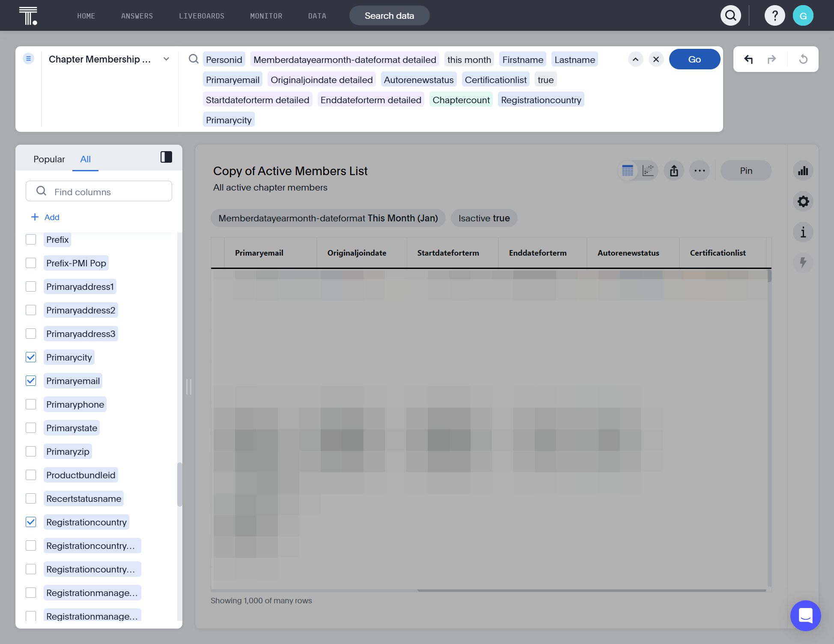Click the Find columns search field
834x644 pixels.
click(x=99, y=191)
